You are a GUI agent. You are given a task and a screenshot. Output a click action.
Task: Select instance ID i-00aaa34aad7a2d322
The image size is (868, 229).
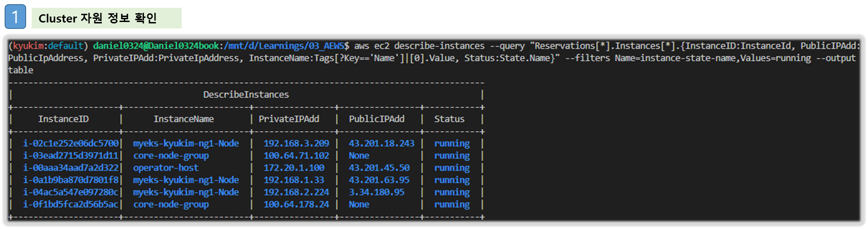click(x=71, y=168)
